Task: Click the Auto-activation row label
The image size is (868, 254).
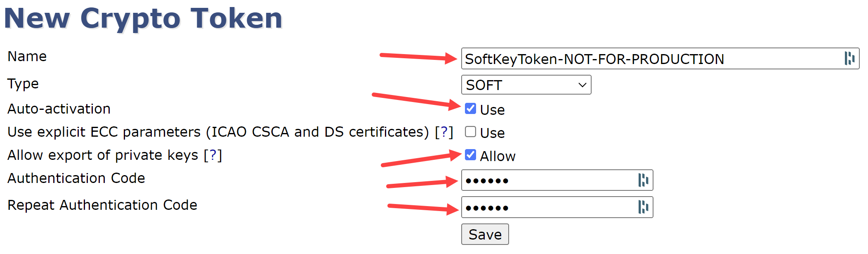Action: [x=59, y=109]
